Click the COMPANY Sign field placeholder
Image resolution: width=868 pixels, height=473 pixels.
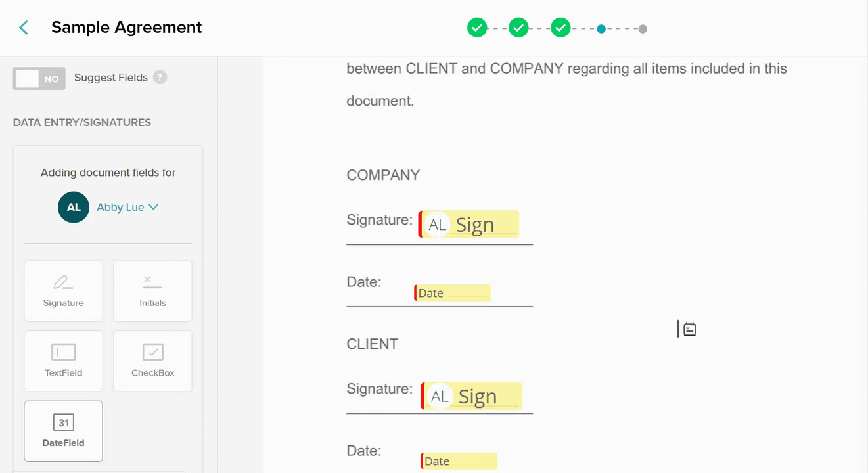(x=468, y=224)
